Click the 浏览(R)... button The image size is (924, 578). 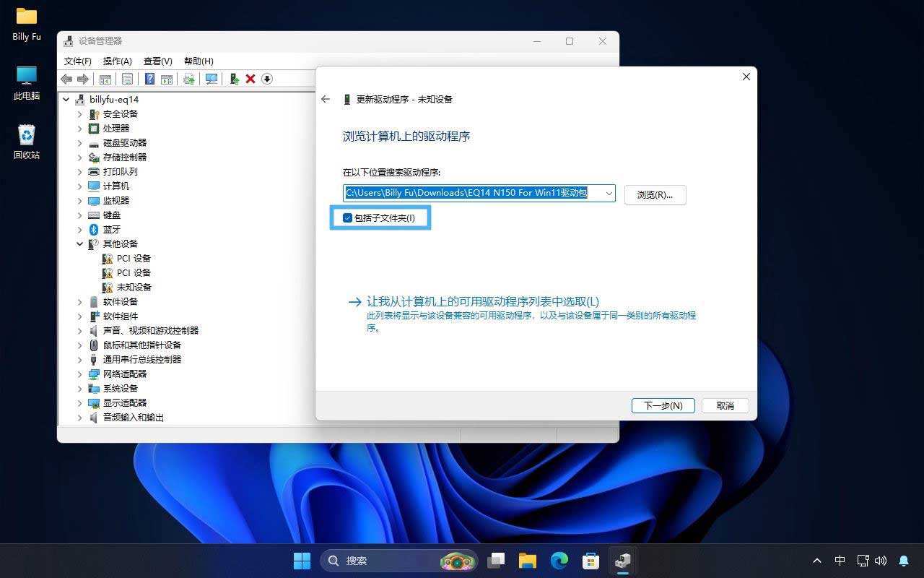pos(655,194)
